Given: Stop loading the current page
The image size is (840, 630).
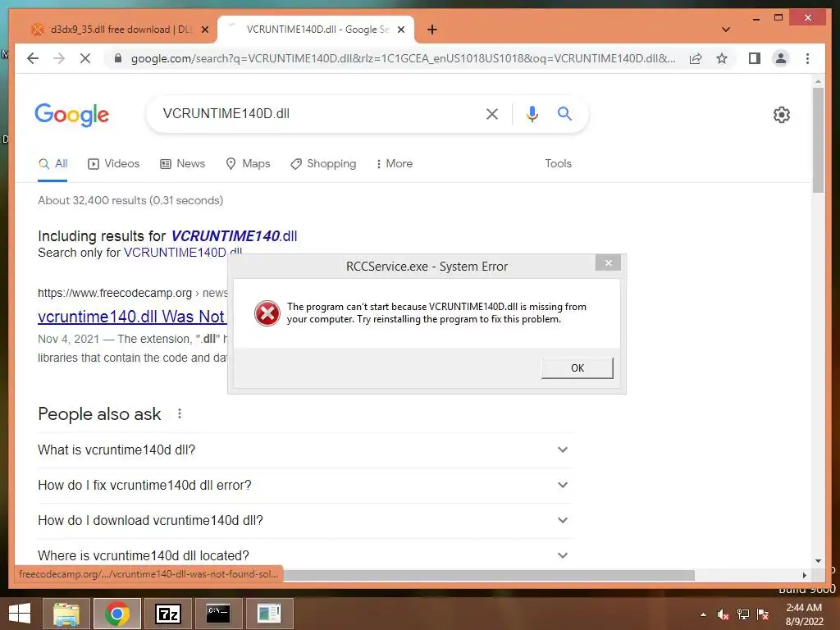Looking at the screenshot, I should pyautogui.click(x=85, y=58).
